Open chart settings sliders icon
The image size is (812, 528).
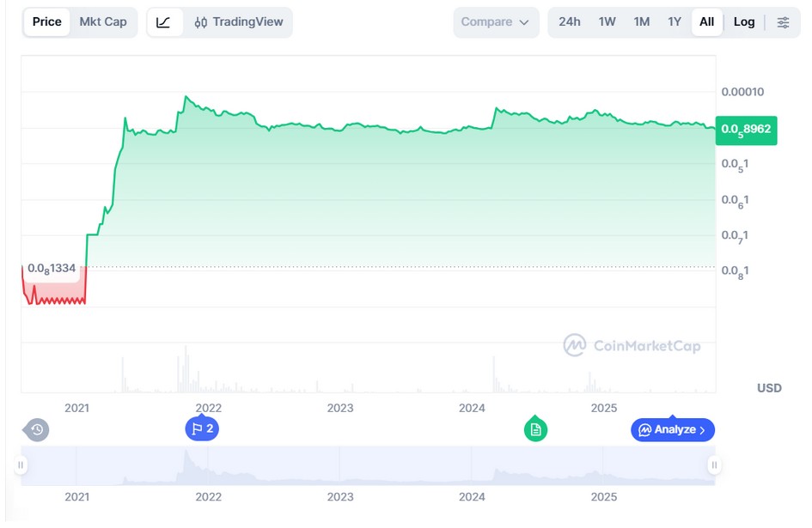tap(783, 22)
